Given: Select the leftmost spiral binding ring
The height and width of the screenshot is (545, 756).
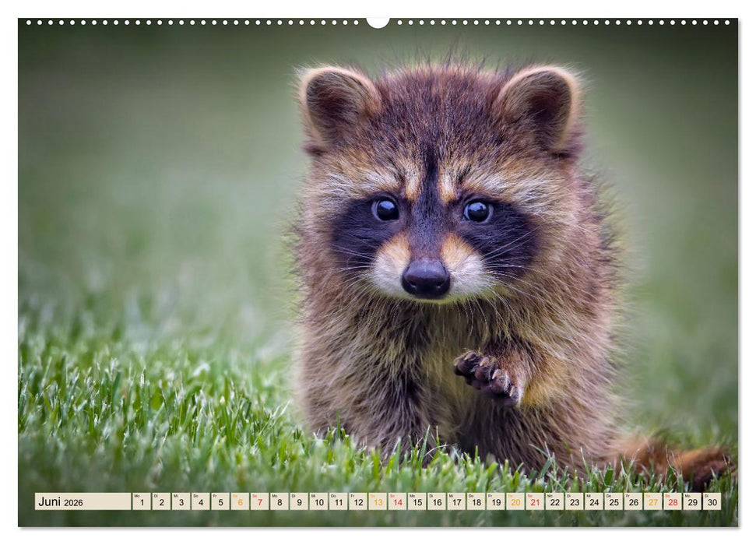Looking at the screenshot, I should pos(27,21).
